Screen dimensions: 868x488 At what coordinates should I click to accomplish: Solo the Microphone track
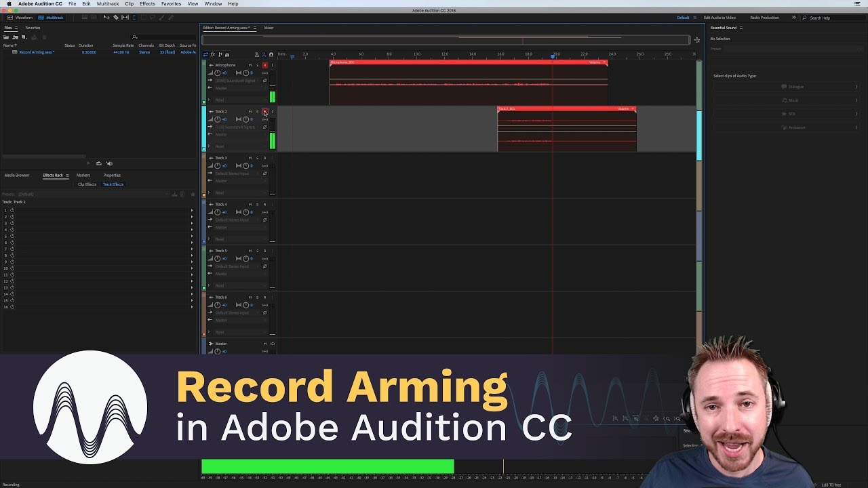(258, 65)
